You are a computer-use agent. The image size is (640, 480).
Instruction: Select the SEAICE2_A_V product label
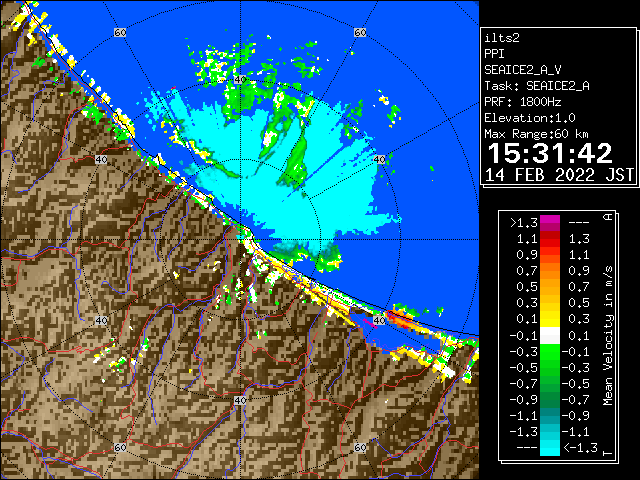coord(523,70)
